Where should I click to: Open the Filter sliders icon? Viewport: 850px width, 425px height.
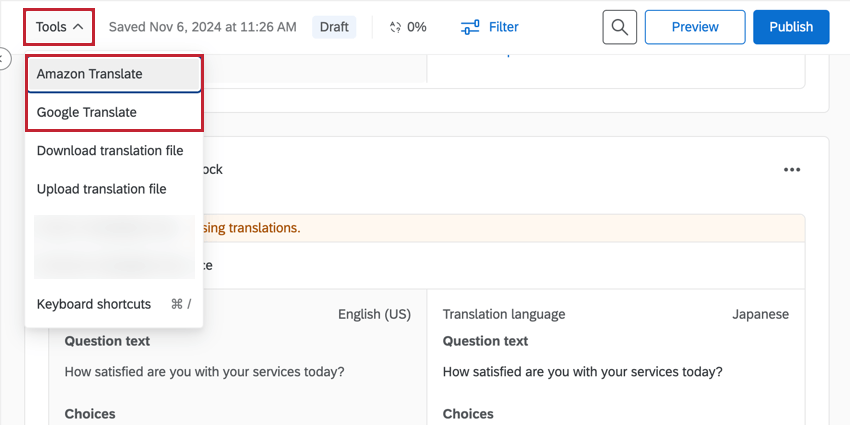coord(470,27)
